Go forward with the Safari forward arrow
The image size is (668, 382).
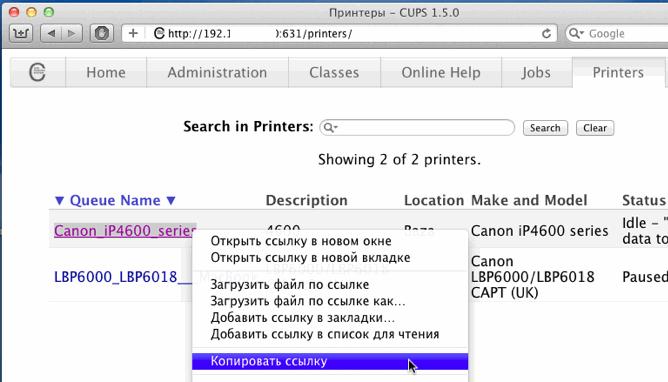[x=72, y=33]
